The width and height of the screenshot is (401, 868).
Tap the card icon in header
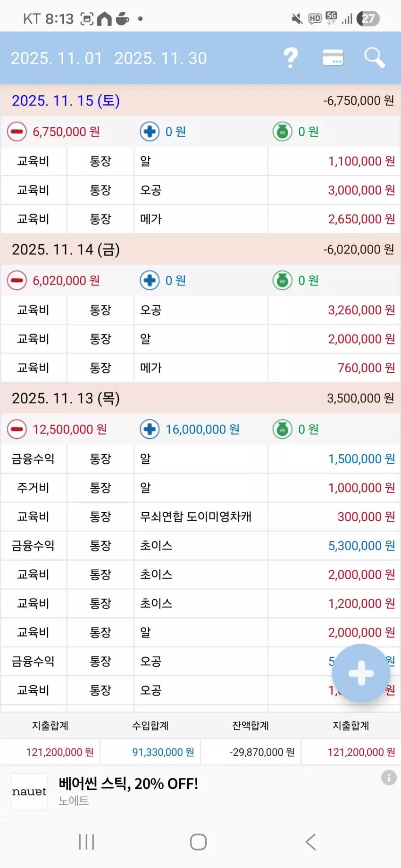click(x=333, y=58)
